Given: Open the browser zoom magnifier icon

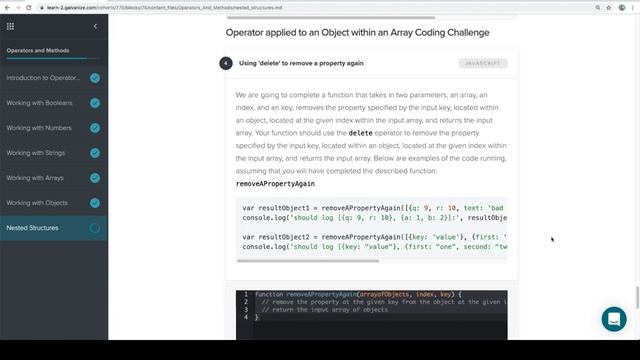Looking at the screenshot, I should pyautogui.click(x=598, y=8).
